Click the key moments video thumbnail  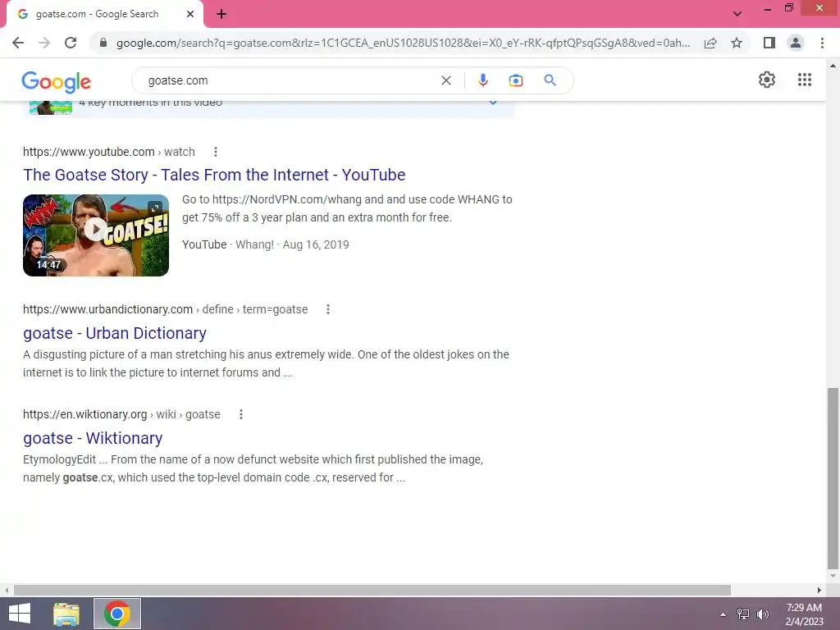tap(51, 107)
